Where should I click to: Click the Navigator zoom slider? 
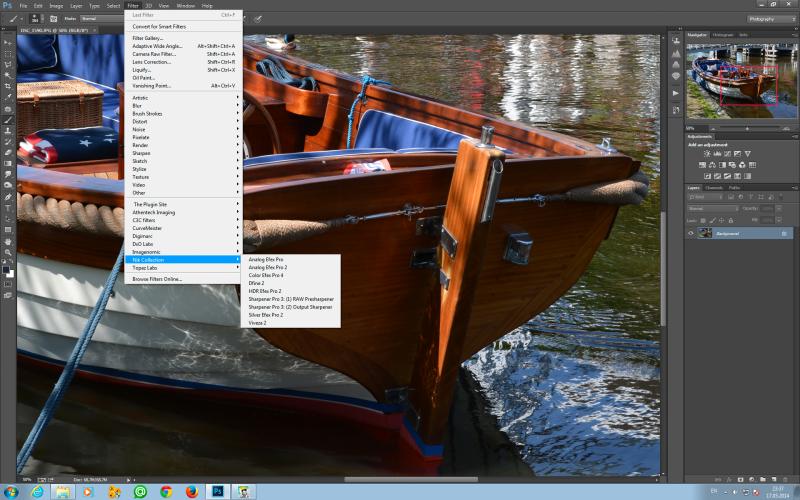point(747,129)
